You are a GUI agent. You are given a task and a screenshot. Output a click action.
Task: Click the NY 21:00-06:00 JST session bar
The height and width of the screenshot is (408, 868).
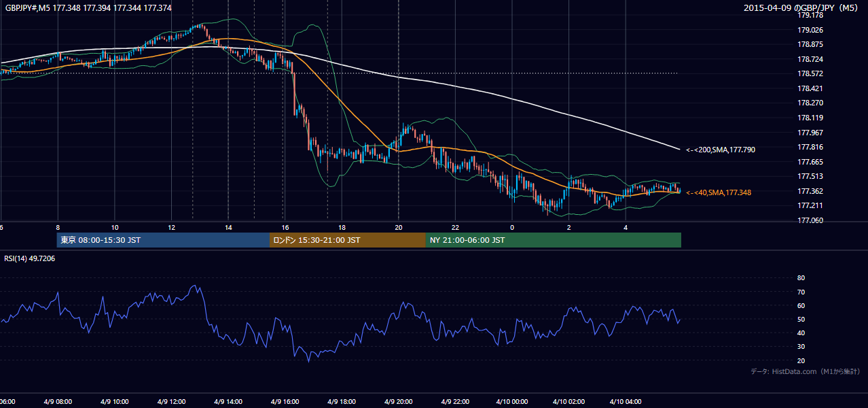point(554,240)
